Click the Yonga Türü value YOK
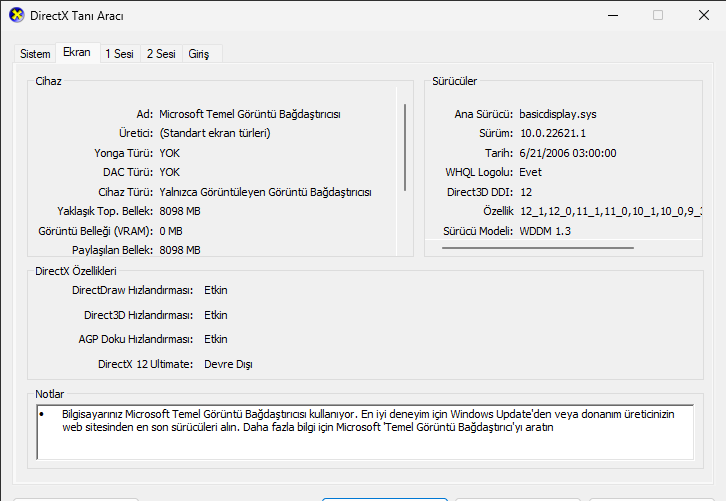The image size is (726, 501). [x=169, y=153]
